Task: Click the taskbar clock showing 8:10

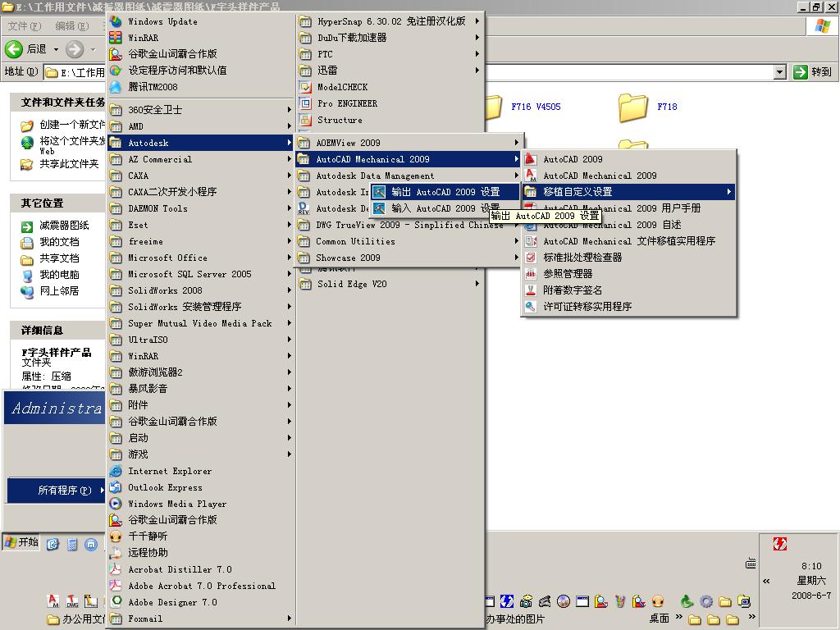Action: point(811,566)
